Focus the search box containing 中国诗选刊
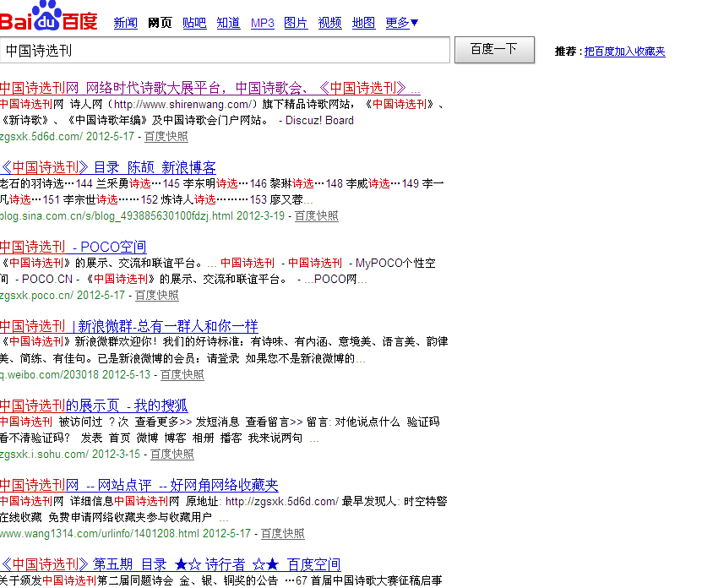Image resolution: width=702 pixels, height=588 pixels. click(225, 50)
